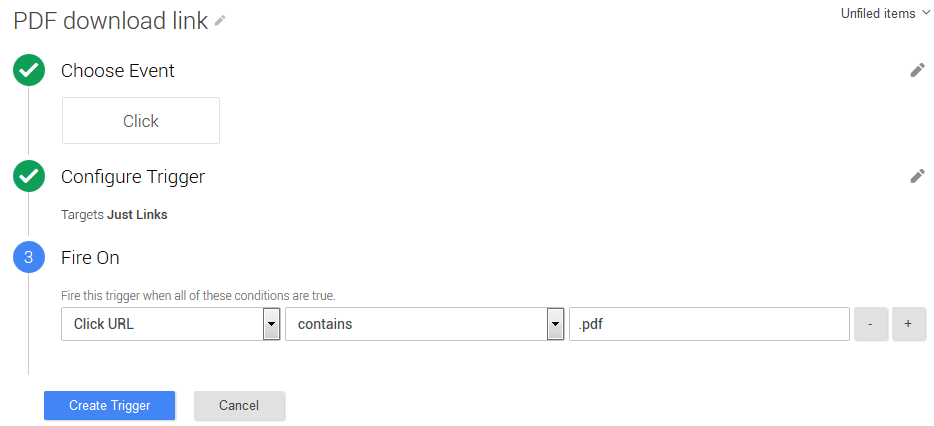This screenshot has width=934, height=426.
Task: Open the contains operator dropdown
Action: [x=425, y=324]
